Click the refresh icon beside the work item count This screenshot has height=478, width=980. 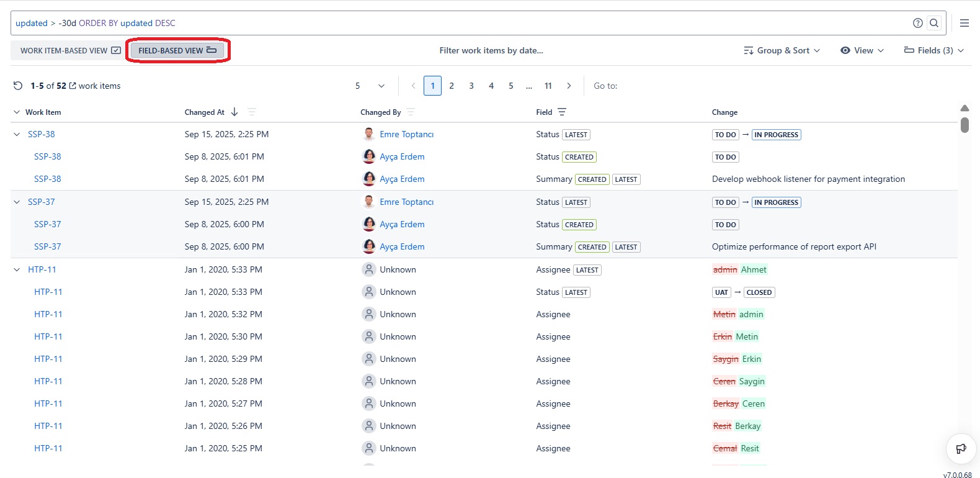[x=18, y=86]
